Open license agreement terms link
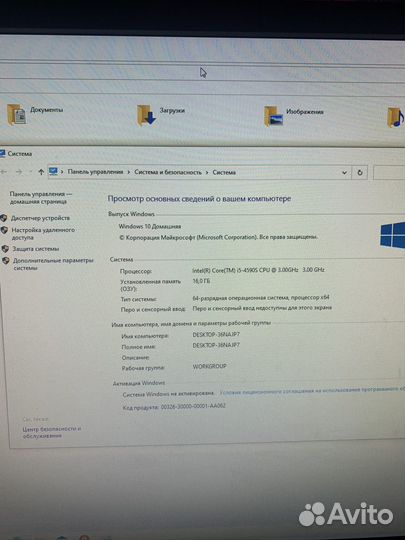 [312, 390]
